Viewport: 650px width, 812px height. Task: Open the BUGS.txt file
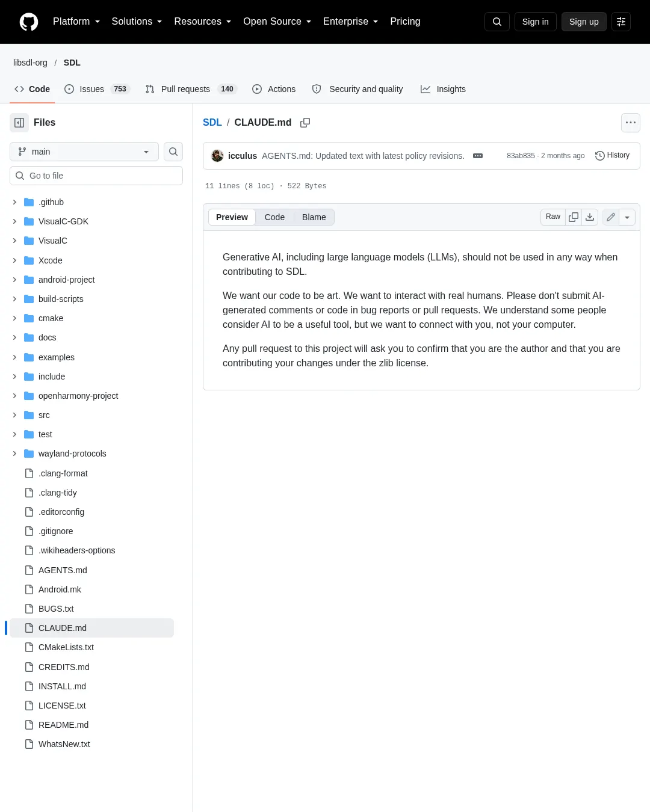click(x=56, y=609)
